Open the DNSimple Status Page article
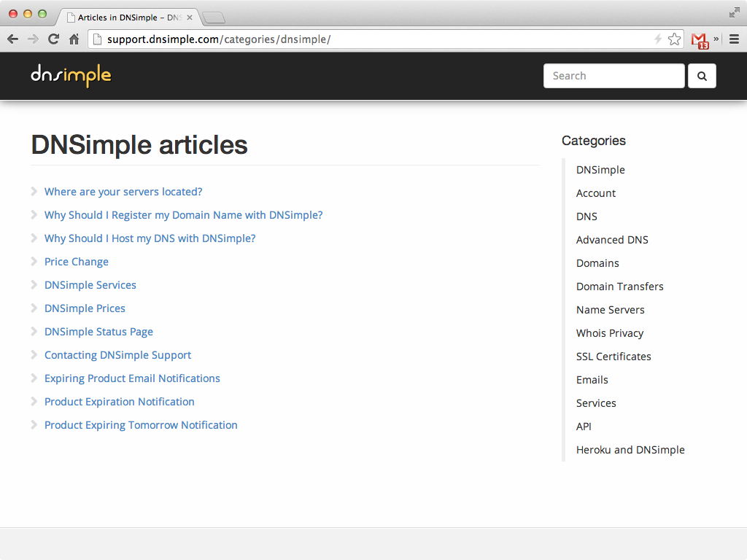The height and width of the screenshot is (560, 747). point(98,332)
